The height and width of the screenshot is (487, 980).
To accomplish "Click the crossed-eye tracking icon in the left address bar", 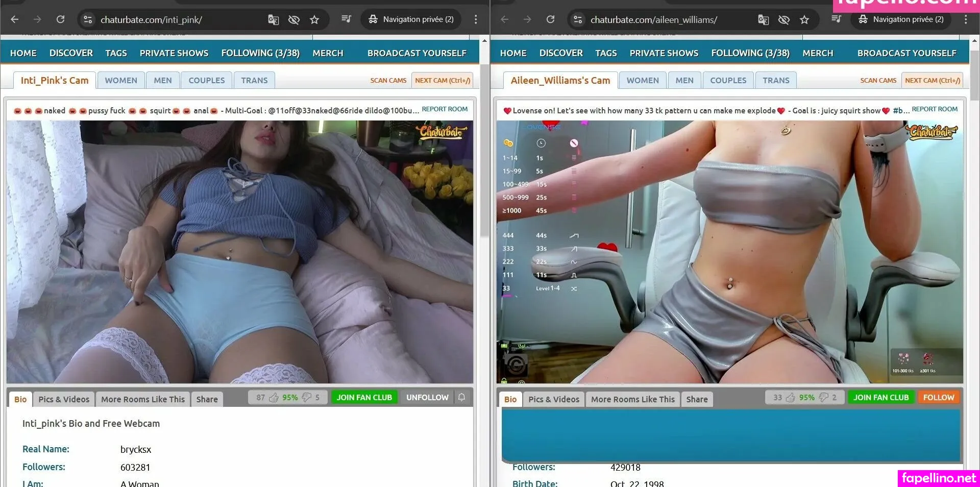I will pos(293,20).
